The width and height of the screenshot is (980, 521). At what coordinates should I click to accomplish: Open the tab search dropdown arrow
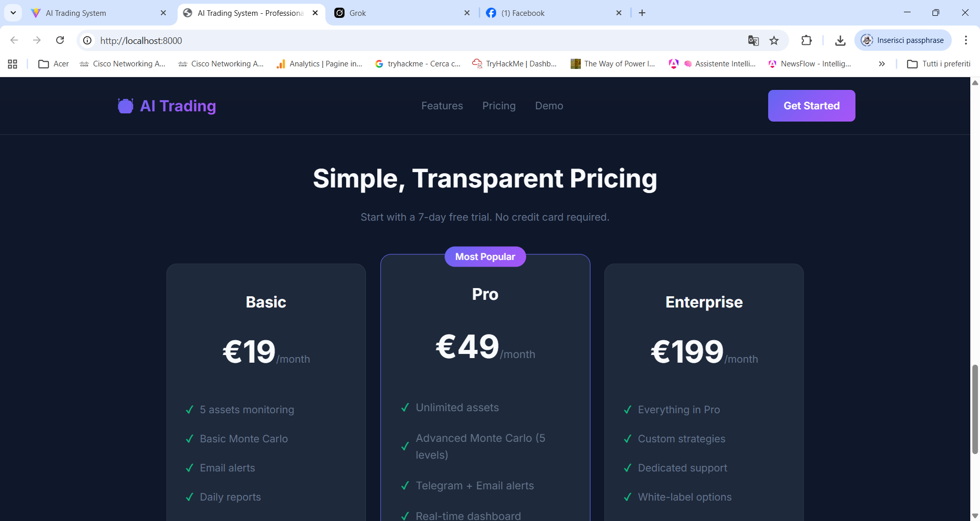(13, 13)
